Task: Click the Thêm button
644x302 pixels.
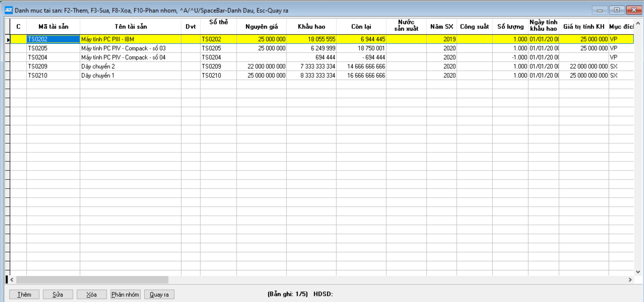Action: point(24,294)
